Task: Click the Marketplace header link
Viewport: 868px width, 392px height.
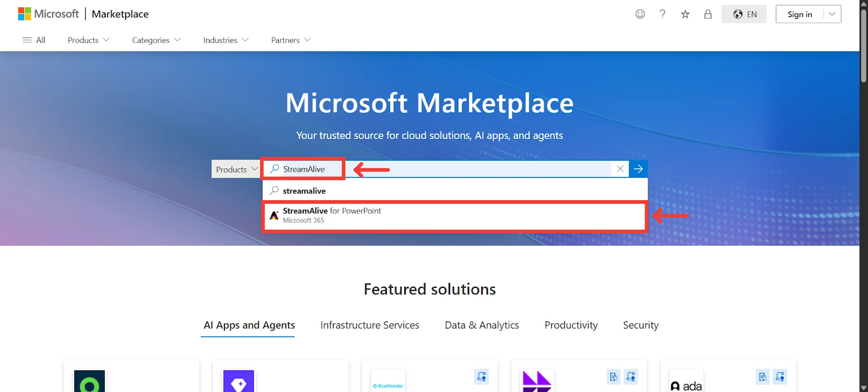Action: pos(120,14)
